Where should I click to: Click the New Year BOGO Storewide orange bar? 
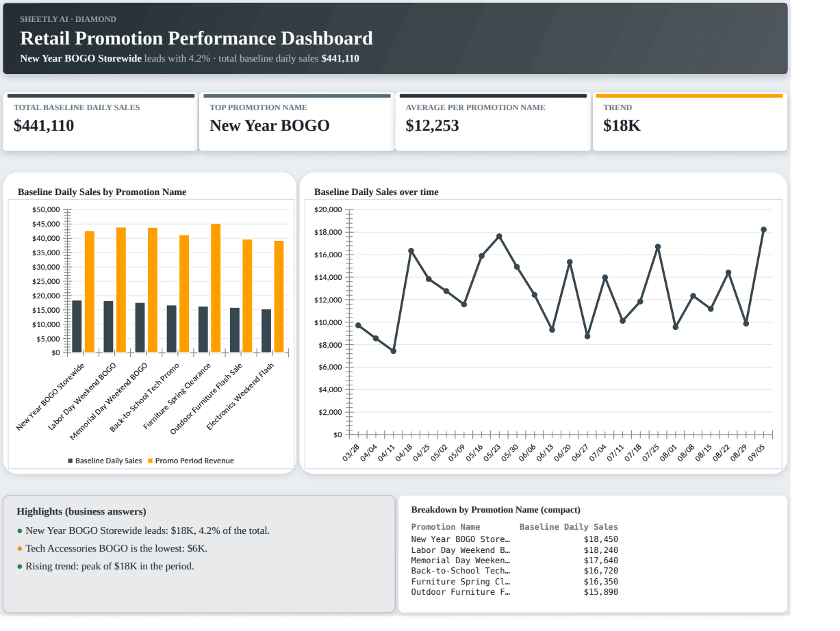90,292
